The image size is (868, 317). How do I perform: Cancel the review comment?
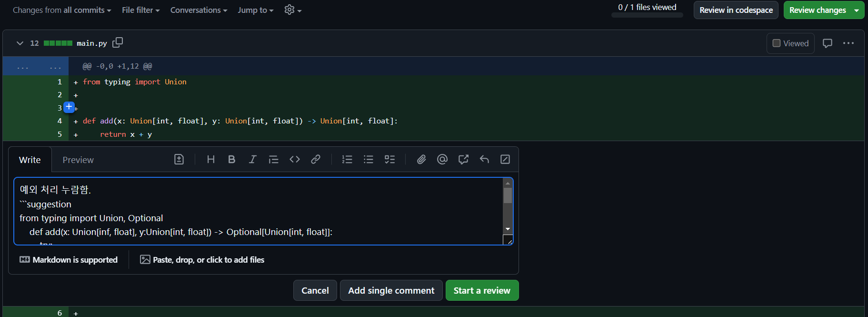315,290
